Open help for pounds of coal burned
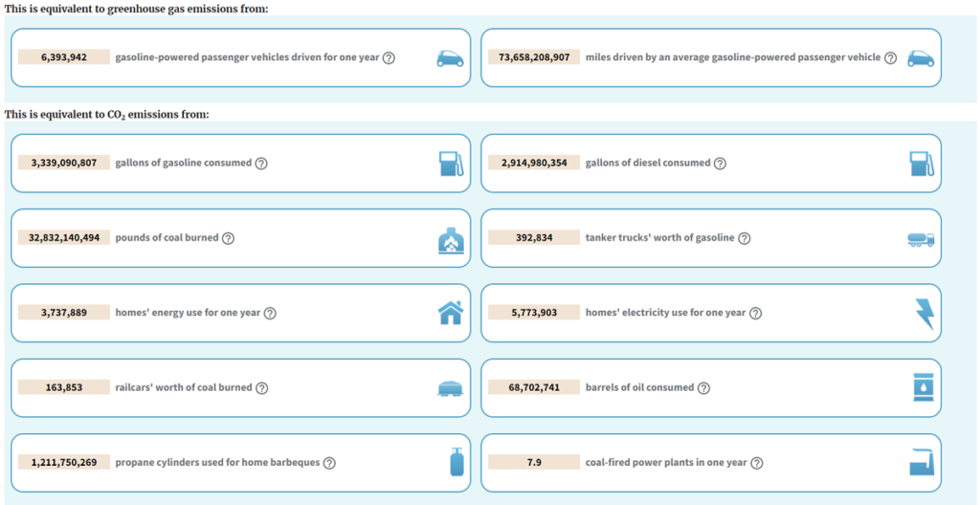The height and width of the screenshot is (505, 980). [228, 238]
